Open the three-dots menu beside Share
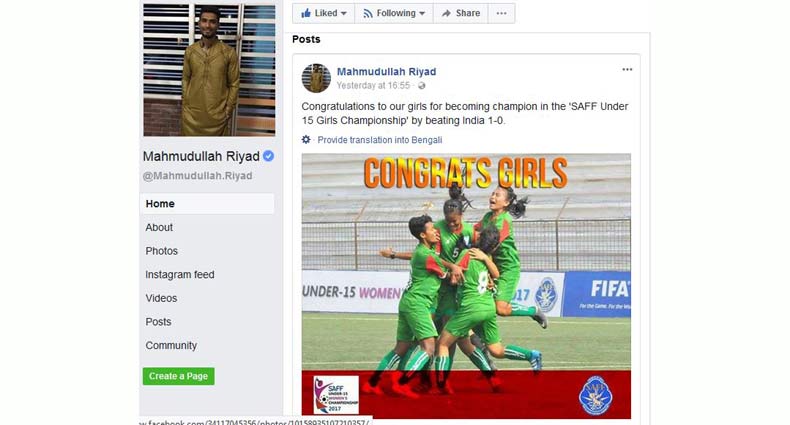Image resolution: width=790 pixels, height=425 pixels. [x=501, y=13]
